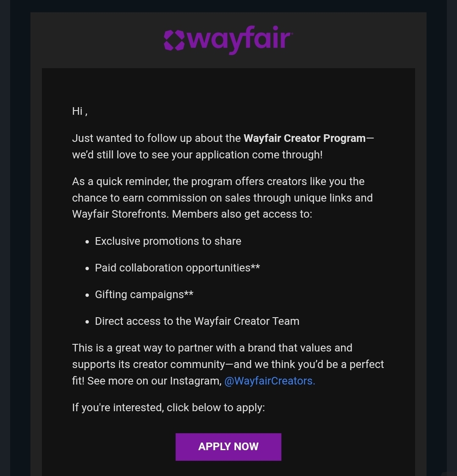Click the asterisks after "Gifting campaigns"

189,294
